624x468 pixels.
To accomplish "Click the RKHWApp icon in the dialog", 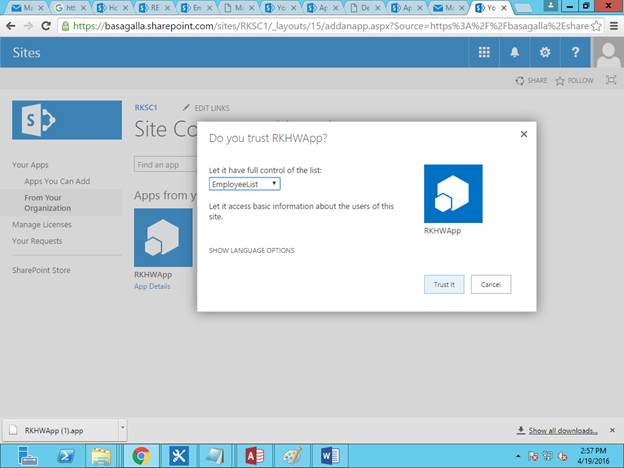I will click(x=453, y=193).
